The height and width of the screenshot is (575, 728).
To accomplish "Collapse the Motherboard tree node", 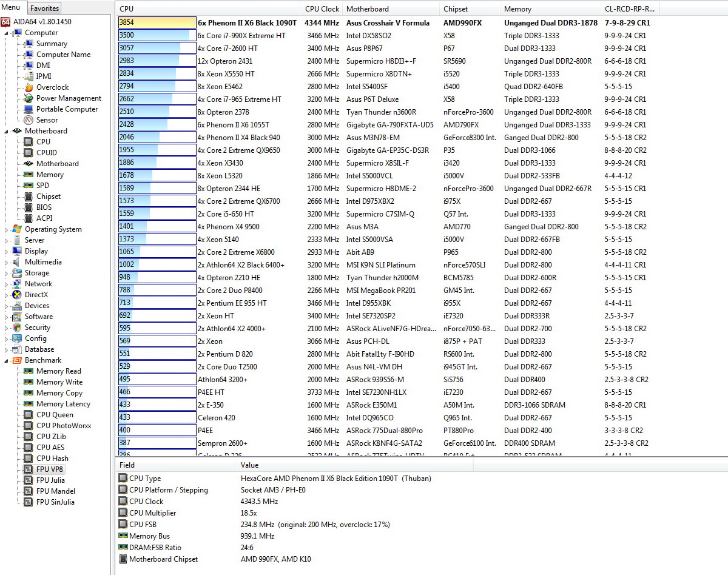I will 7,131.
